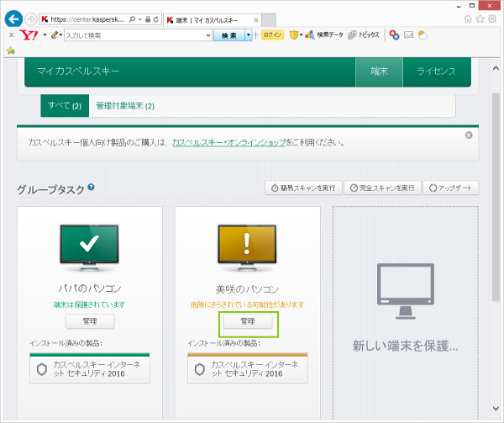Click the マイ カスペルスキー header title
This screenshot has height=423, width=504.
click(x=78, y=71)
